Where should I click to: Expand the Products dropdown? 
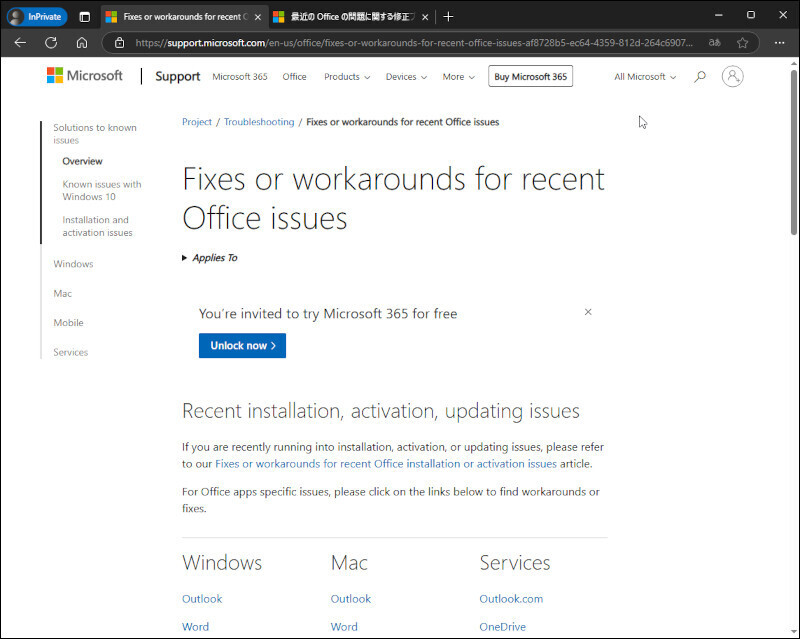[x=347, y=77]
